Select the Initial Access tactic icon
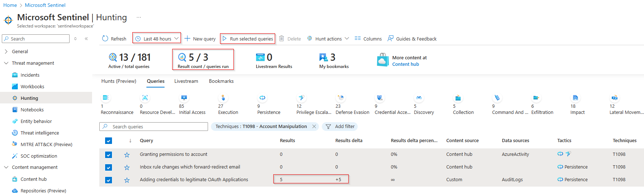The height and width of the screenshot is (196, 644). pos(184,98)
